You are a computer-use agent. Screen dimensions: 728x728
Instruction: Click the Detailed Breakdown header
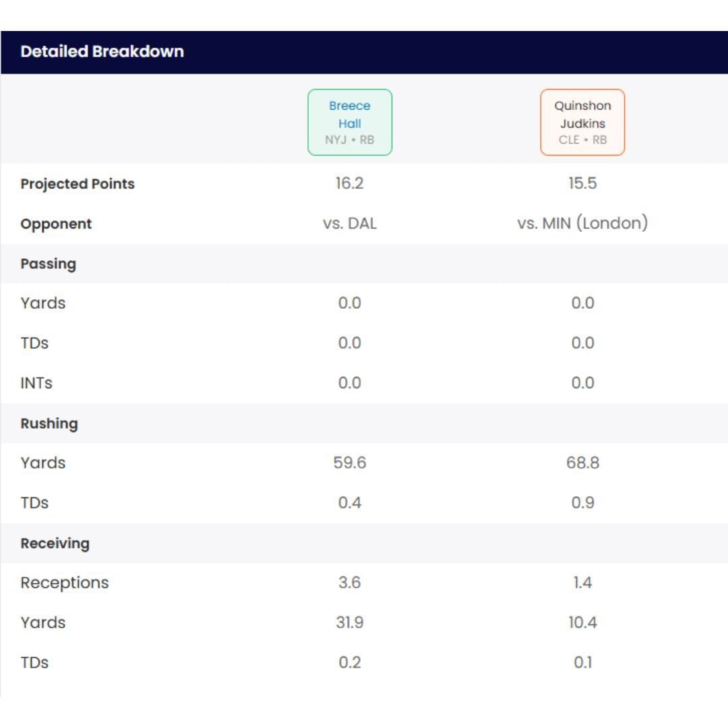pos(102,52)
